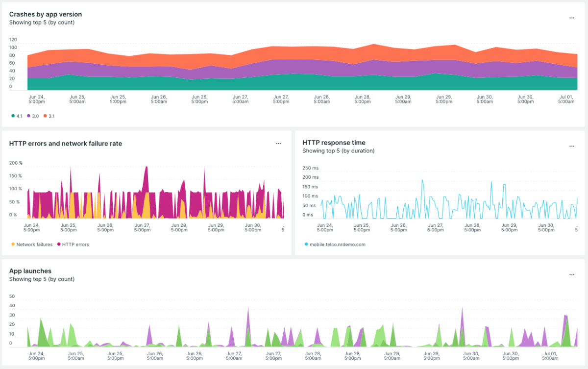Click the yellow Network failures color dot
Image resolution: width=588 pixels, height=369 pixels.
point(12,244)
